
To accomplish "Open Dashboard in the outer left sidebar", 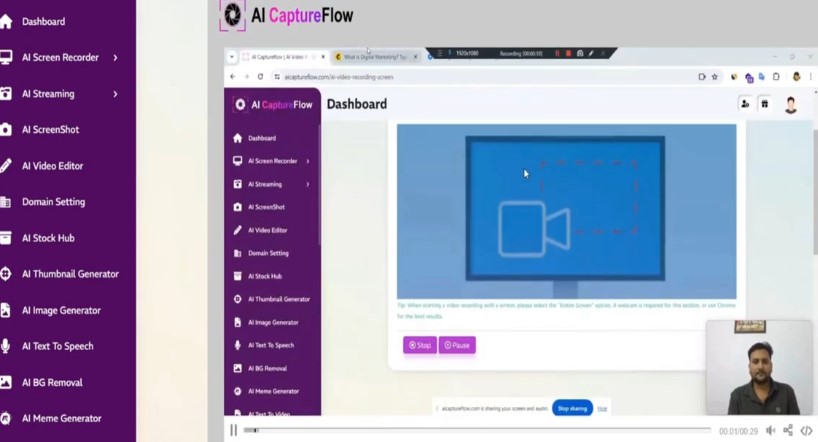I will (43, 21).
